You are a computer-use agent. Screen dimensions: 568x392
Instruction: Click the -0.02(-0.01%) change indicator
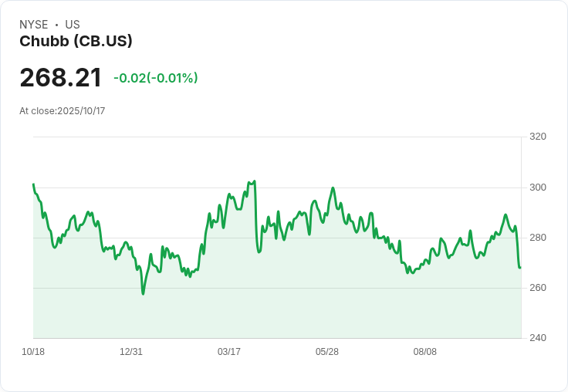155,78
